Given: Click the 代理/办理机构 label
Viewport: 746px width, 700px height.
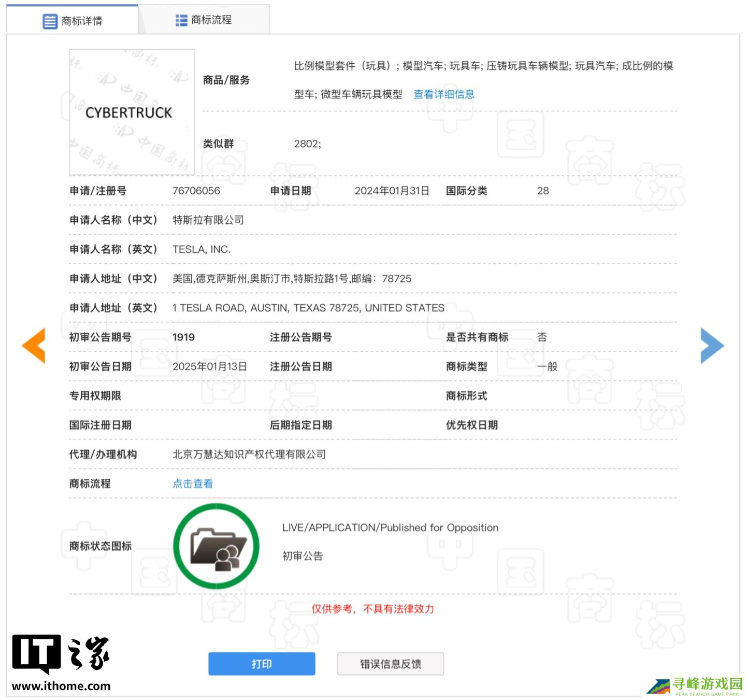Looking at the screenshot, I should tap(103, 454).
